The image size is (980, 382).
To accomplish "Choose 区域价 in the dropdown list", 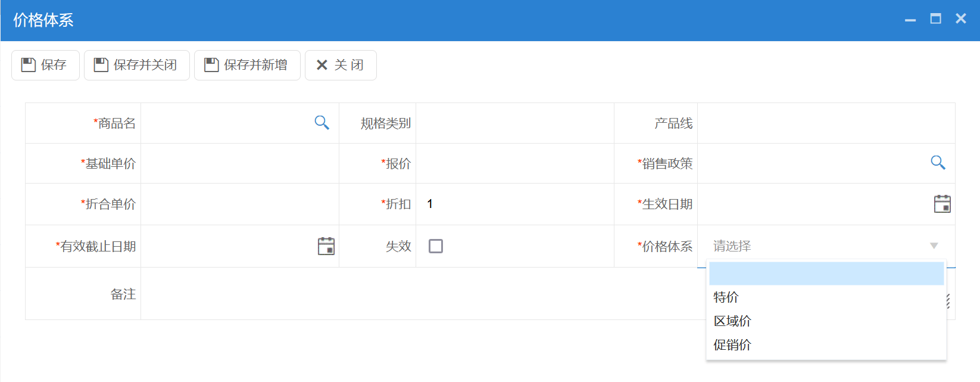I will click(x=732, y=321).
